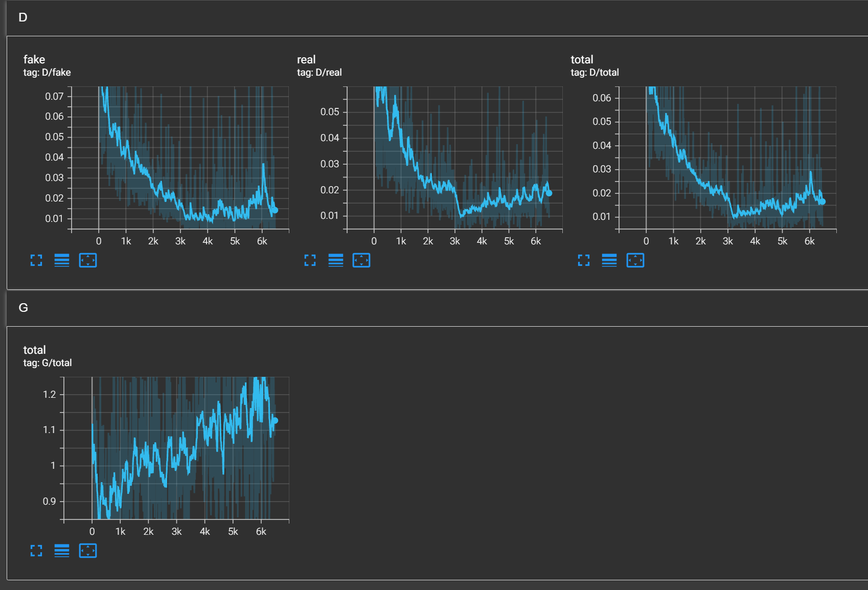Expand the G/total chart to full size
Image resolution: width=868 pixels, height=590 pixels.
coord(36,551)
